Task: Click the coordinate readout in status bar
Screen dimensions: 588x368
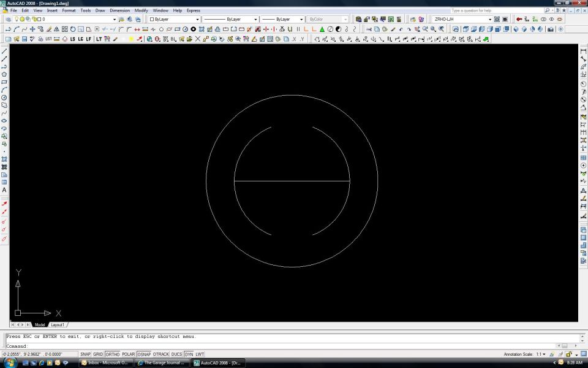Action: [x=39, y=354]
